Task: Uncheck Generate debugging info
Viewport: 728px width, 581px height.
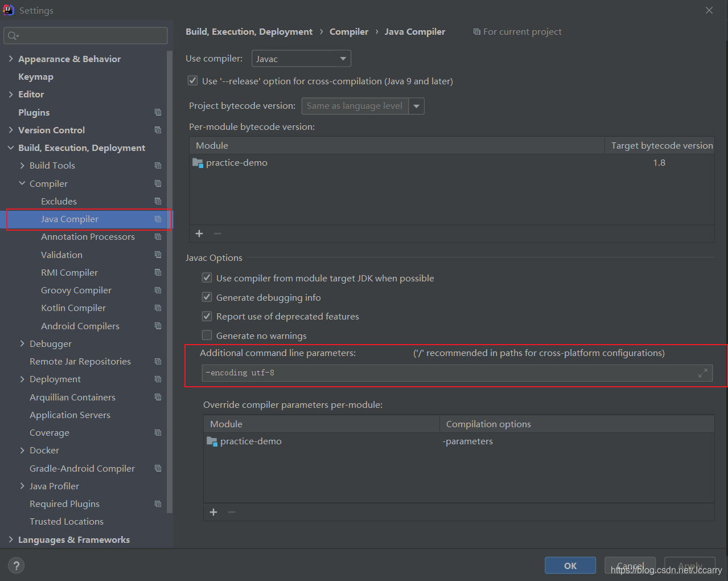Action: [x=207, y=297]
